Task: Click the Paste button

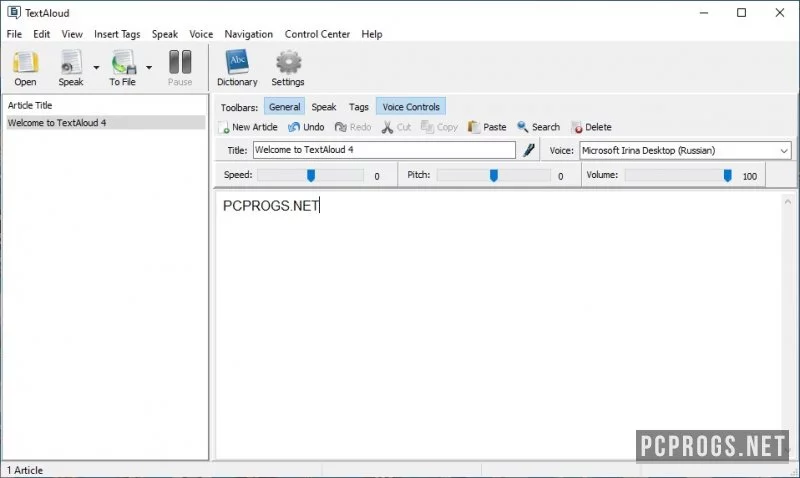Action: (487, 127)
